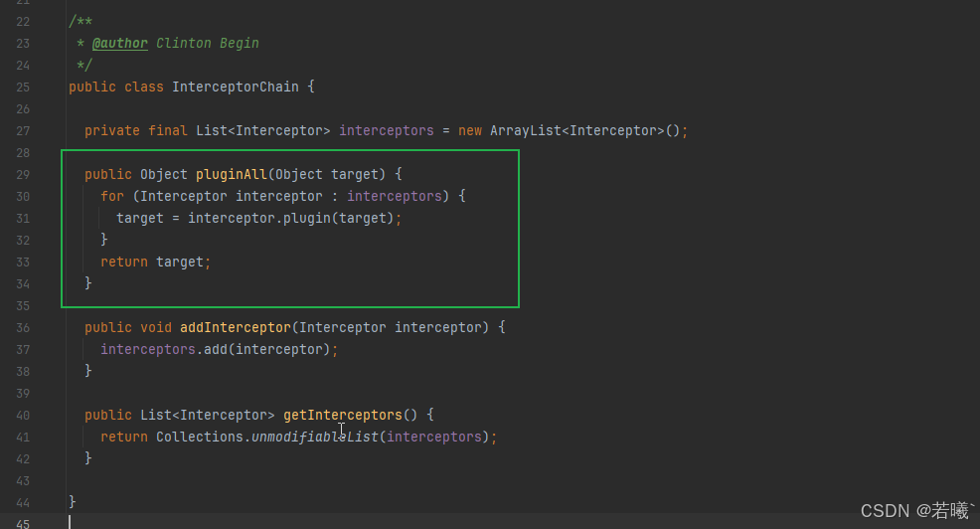Click class name InterceptorChain in declaration
Screen dimensions: 980x529
[236, 87]
